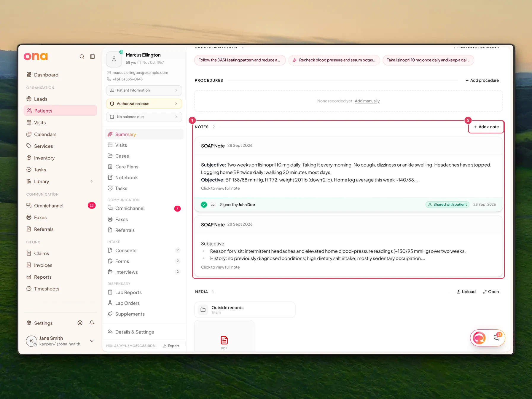Click Add procedure button
The height and width of the screenshot is (399, 532).
tap(482, 80)
